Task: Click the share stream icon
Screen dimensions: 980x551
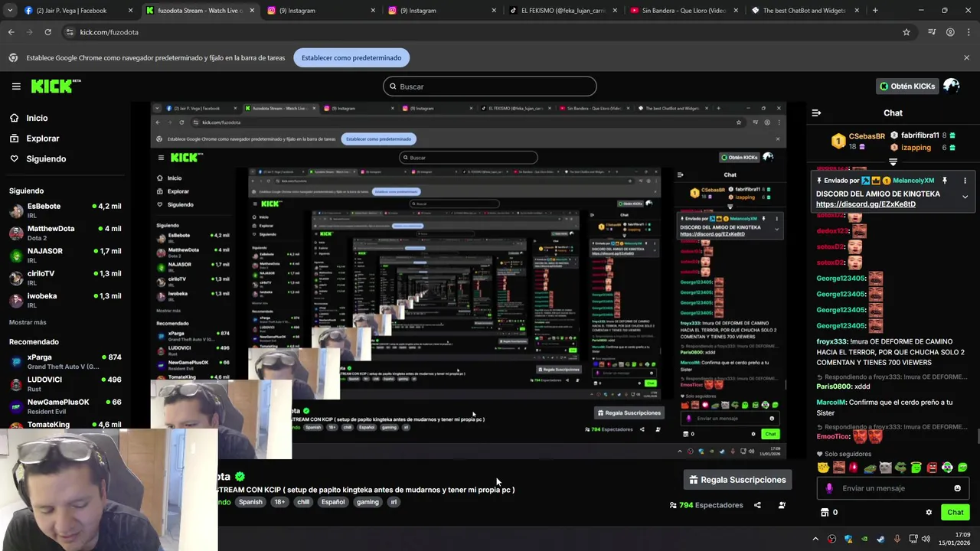Action: [x=757, y=505]
